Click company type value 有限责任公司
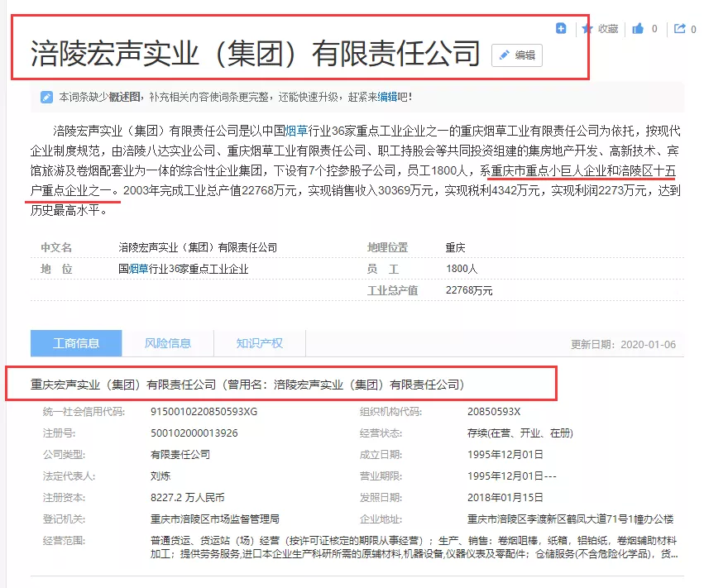This screenshot has height=588, width=704. coord(180,455)
